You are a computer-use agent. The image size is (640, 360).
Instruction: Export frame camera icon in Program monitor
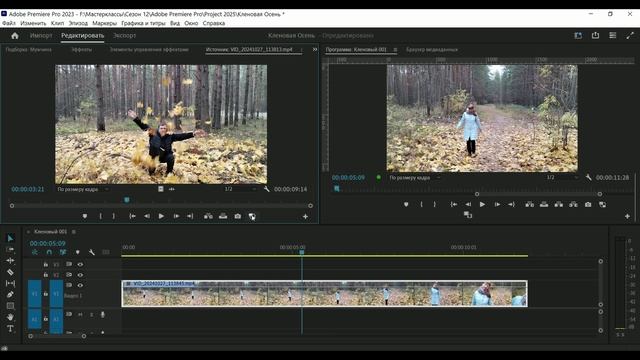(588, 204)
